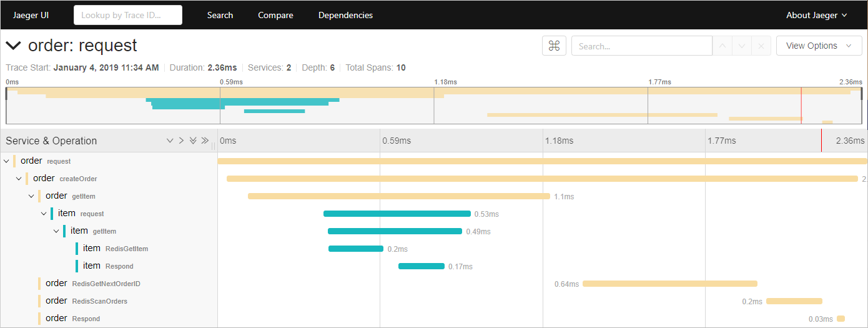Viewport: 868px width, 328px height.
Task: Click the red cursor line in minimap
Action: click(801, 106)
